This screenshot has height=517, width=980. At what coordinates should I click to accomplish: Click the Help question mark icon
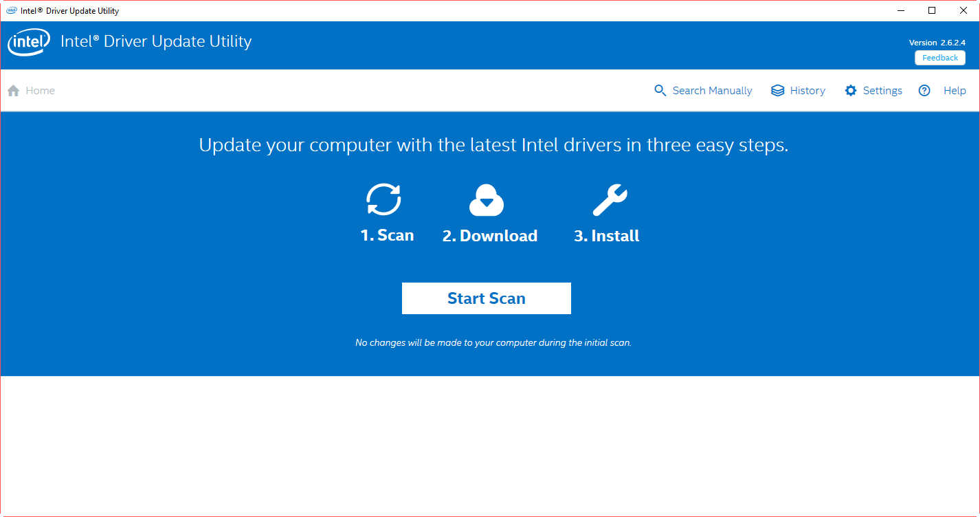(x=924, y=91)
